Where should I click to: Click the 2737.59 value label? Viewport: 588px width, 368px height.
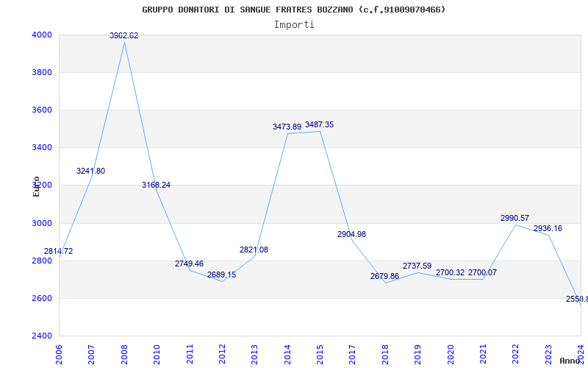pos(417,266)
